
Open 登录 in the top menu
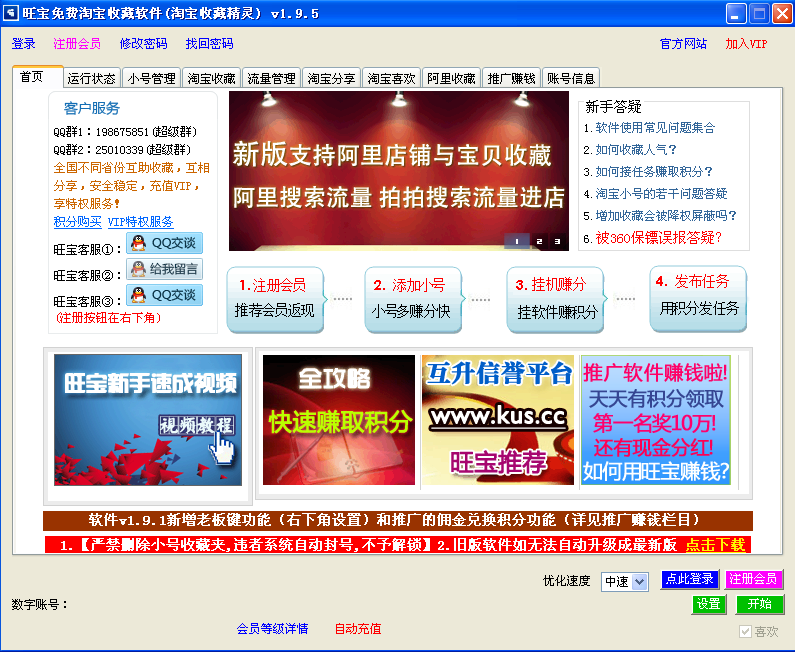click(x=24, y=44)
